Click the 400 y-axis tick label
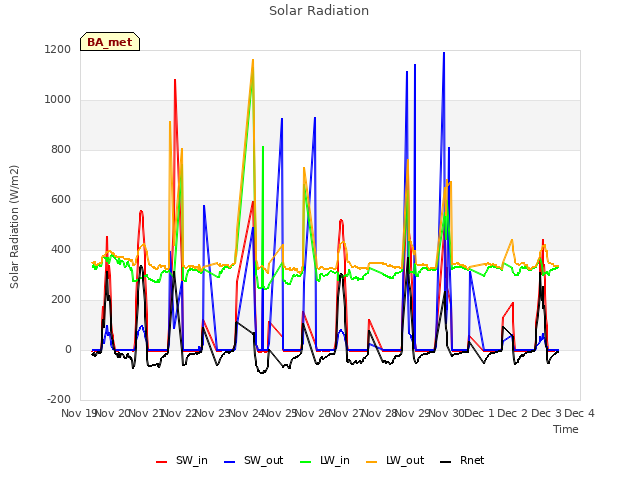This screenshot has height=480, width=640. click(61, 249)
